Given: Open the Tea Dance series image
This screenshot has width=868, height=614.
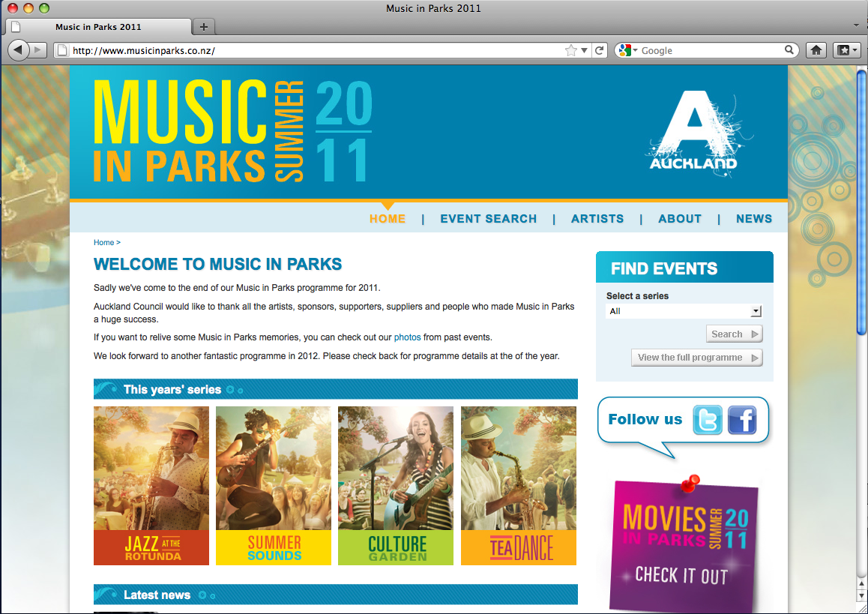Looking at the screenshot, I should 519,486.
